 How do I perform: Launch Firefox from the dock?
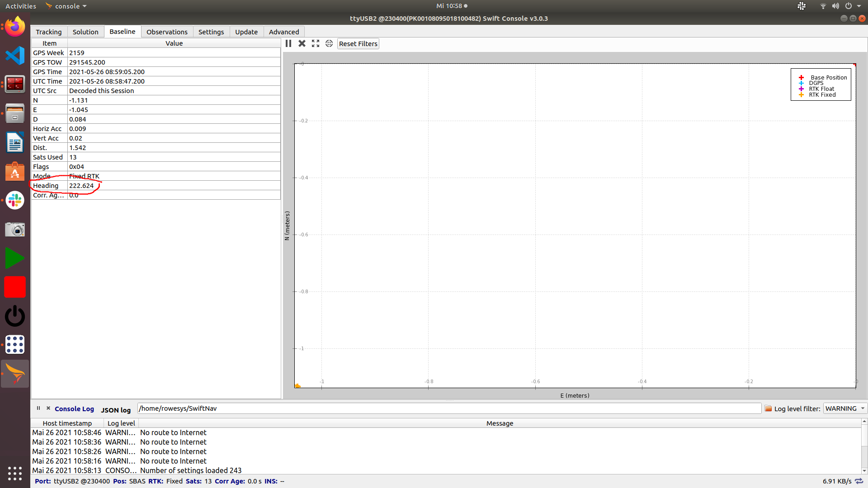15,26
